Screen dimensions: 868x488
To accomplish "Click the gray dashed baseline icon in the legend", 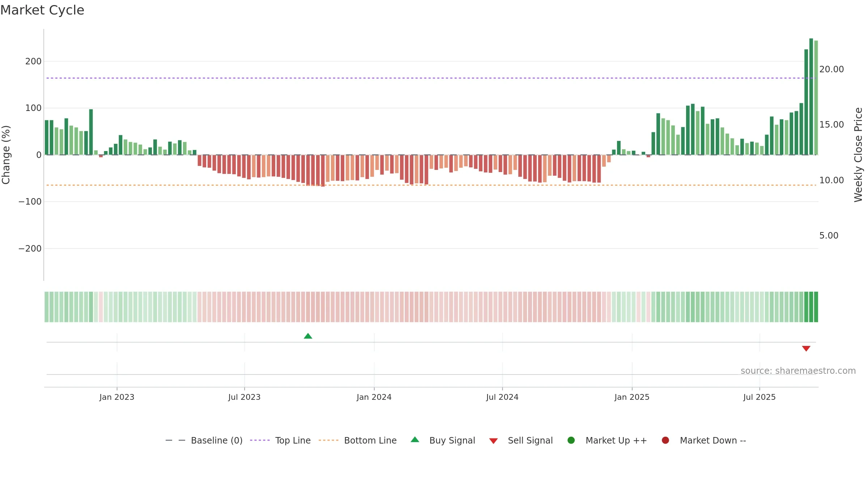I will click(x=175, y=440).
